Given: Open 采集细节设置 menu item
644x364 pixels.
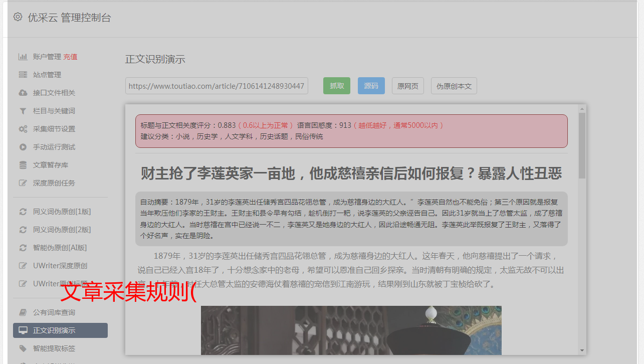Looking at the screenshot, I should click(54, 129).
